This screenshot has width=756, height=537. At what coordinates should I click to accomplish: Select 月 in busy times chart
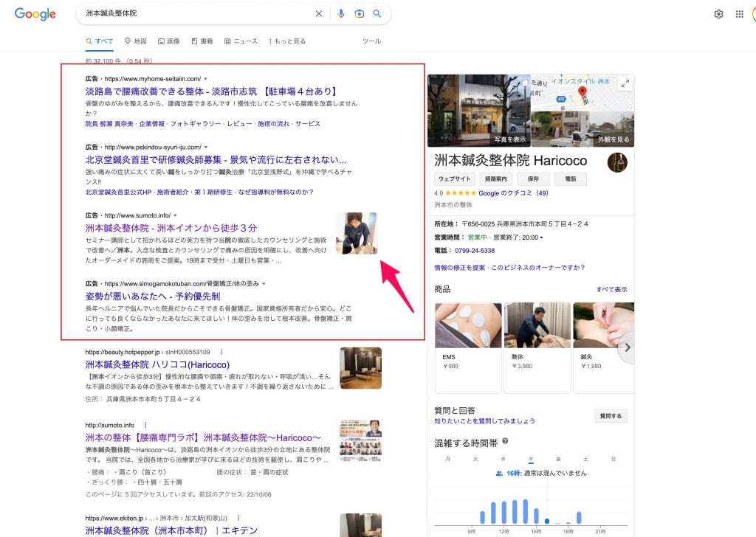pyautogui.click(x=448, y=459)
